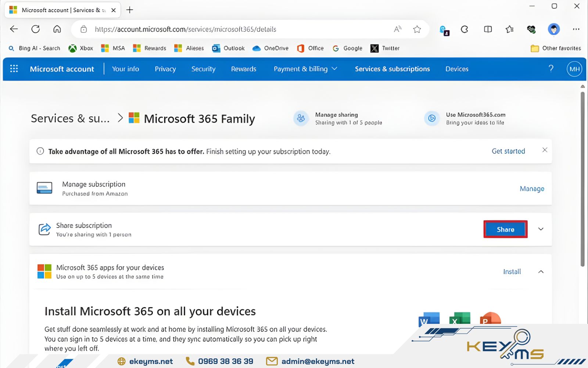588x368 pixels.
Task: Open the Outlook bookmark in favorites bar
Action: (x=229, y=48)
